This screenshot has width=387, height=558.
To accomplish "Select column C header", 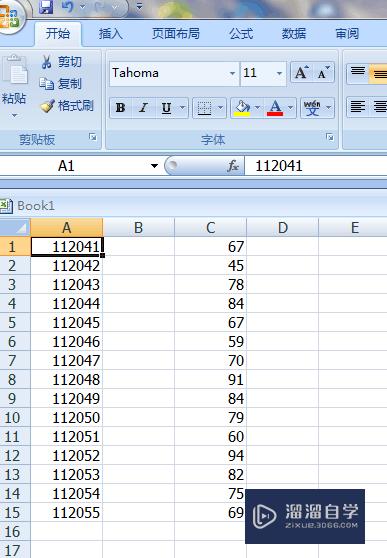I will point(210,228).
